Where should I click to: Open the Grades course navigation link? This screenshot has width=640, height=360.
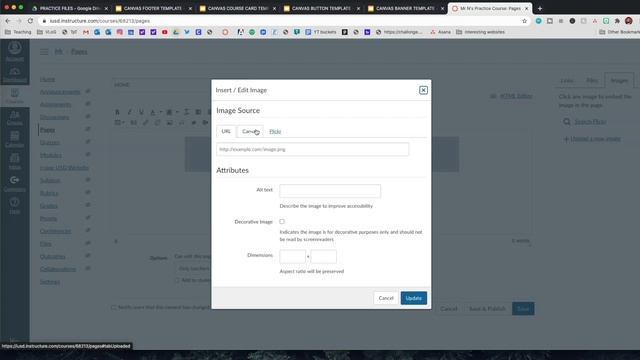point(49,206)
